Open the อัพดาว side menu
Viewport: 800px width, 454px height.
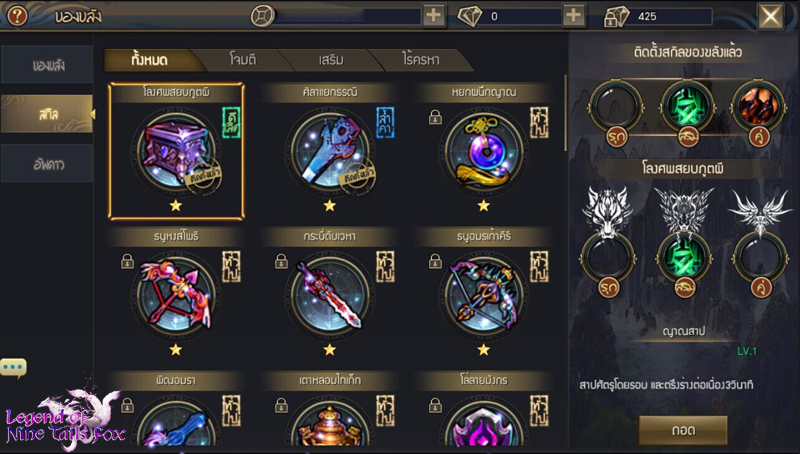[47, 164]
